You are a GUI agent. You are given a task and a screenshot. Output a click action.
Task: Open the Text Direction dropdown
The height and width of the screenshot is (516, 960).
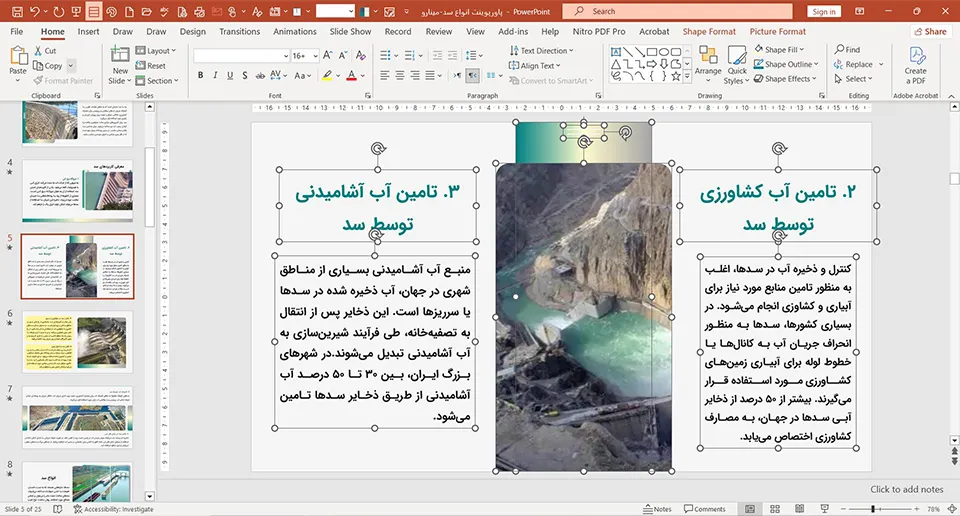541,51
